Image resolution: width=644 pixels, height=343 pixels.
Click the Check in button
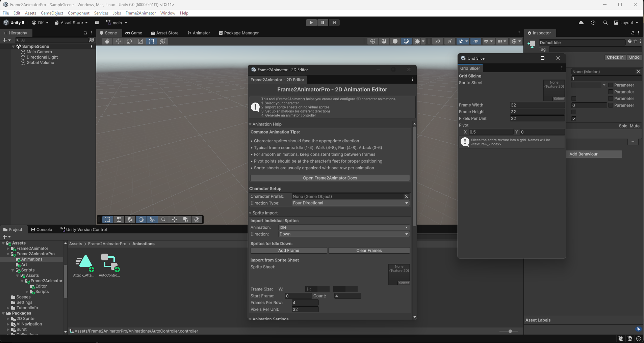point(615,57)
